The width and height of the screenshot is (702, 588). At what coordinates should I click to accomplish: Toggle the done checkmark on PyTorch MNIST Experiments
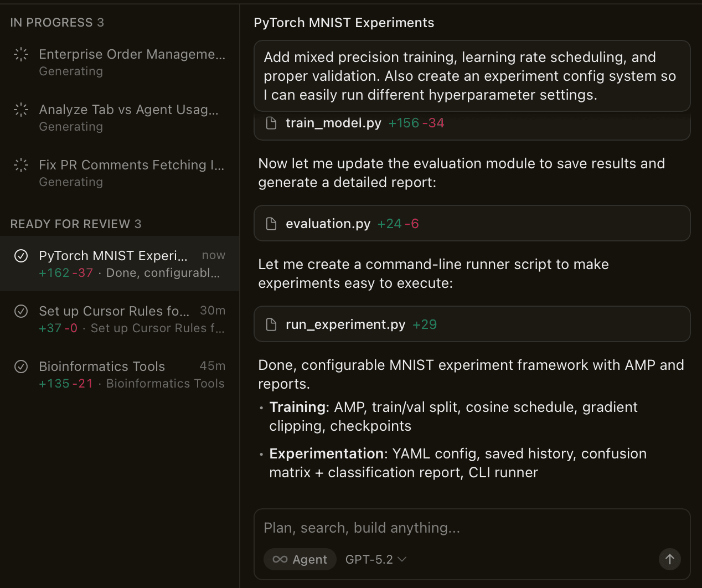pos(20,256)
